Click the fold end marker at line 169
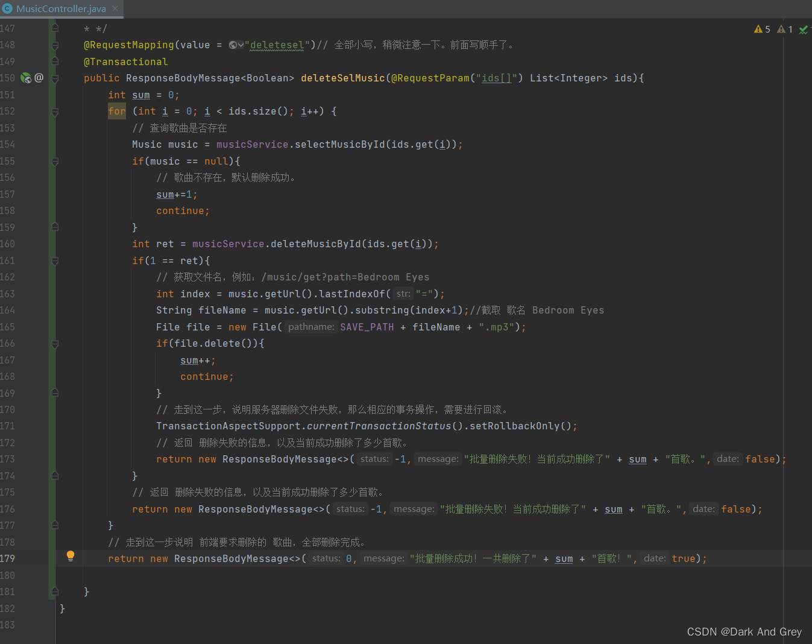Viewport: 812px width, 644px height. click(x=55, y=393)
